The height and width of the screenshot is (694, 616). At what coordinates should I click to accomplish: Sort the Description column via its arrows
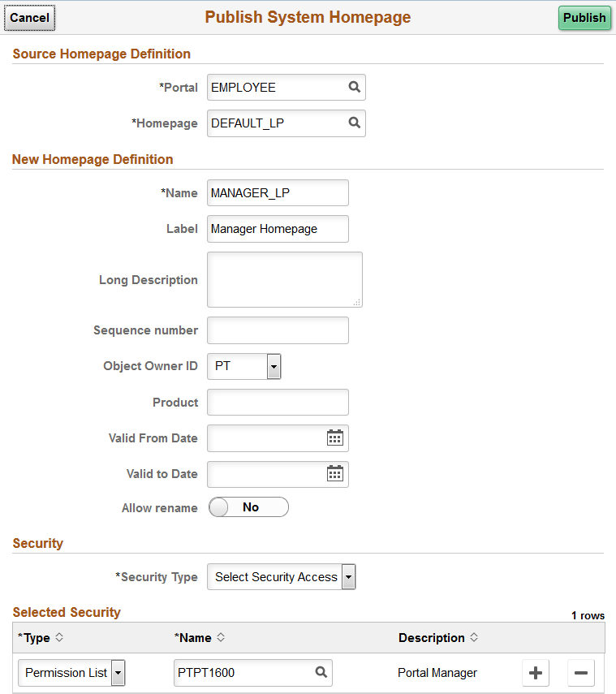[474, 637]
